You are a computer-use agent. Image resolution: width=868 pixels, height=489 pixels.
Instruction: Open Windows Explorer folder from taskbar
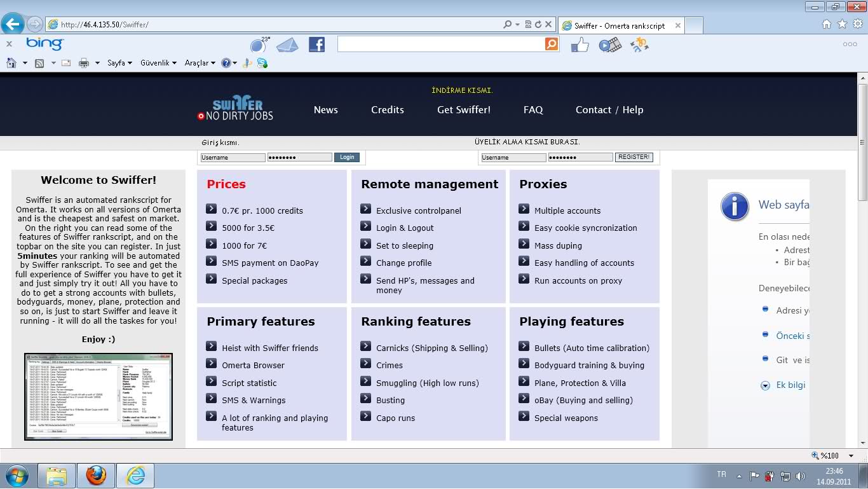tap(57, 475)
